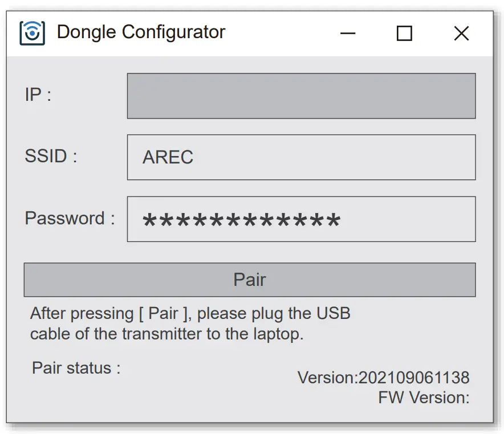Viewport: 504px width, 434px height.
Task: Click the Dongle Configurator app icon
Action: (x=32, y=33)
